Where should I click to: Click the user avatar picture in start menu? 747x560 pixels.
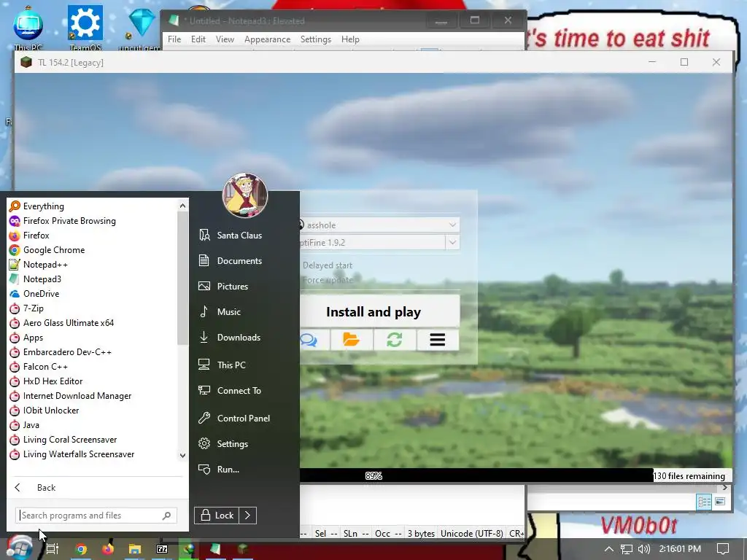(245, 195)
